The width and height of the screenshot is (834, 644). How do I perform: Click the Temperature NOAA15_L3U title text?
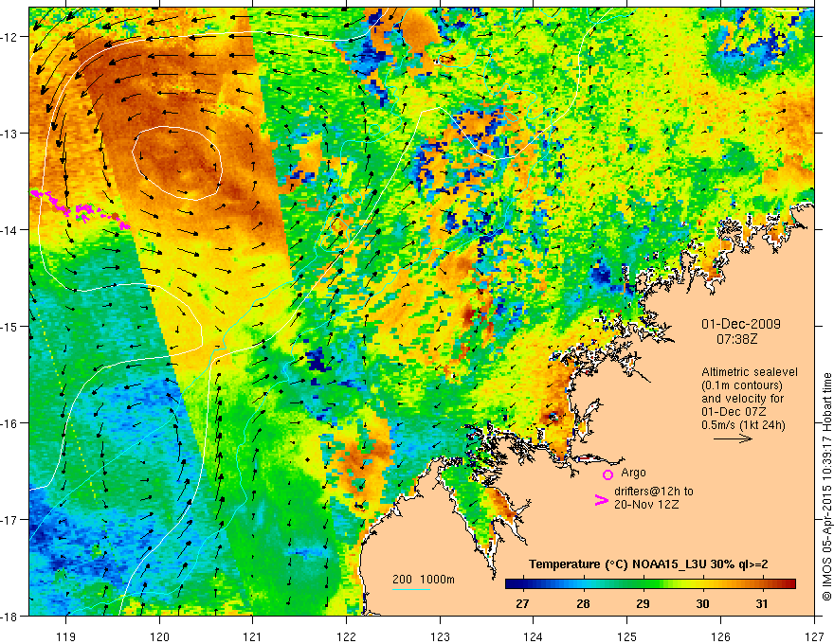pyautogui.click(x=648, y=564)
